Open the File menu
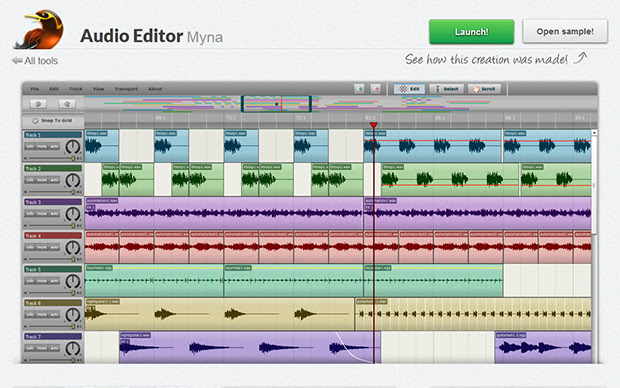 pos(35,89)
